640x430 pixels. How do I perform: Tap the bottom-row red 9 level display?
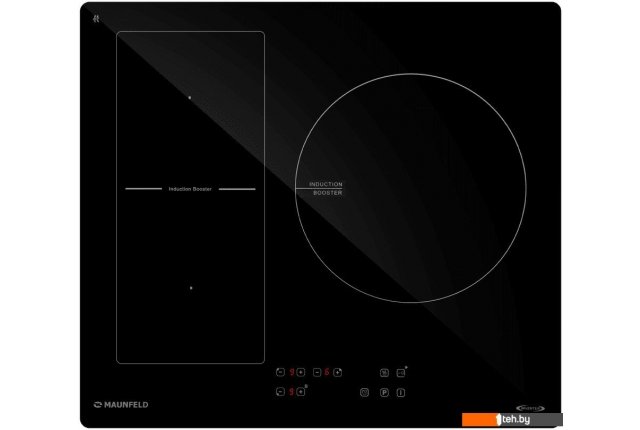click(x=291, y=392)
